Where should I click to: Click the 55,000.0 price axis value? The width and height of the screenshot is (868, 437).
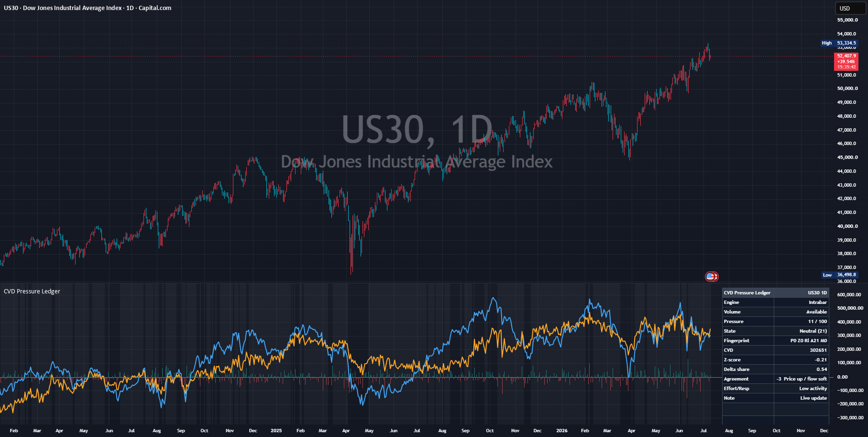[x=847, y=20]
